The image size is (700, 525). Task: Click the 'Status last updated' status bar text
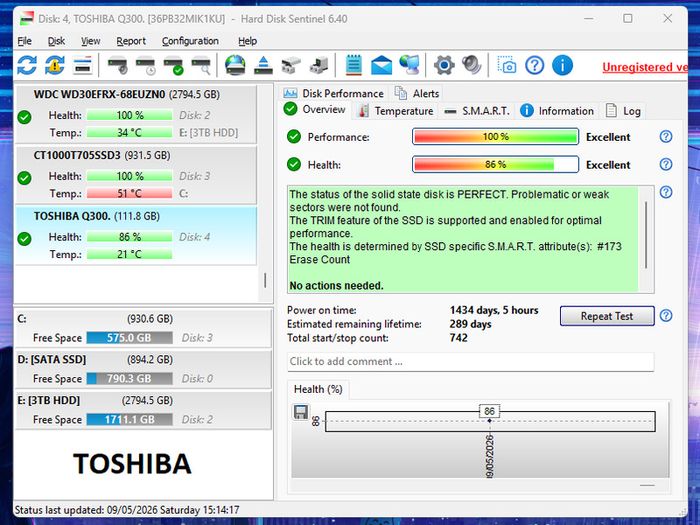coord(127,510)
